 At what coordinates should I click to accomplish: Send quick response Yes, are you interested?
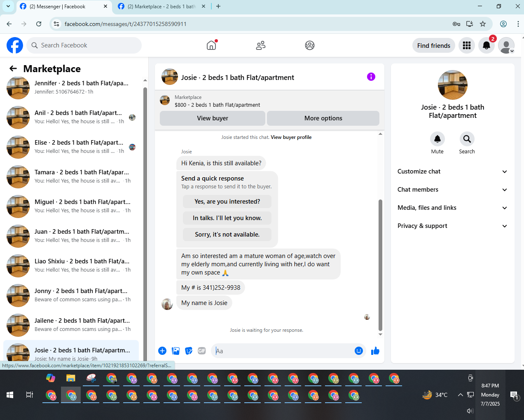[x=227, y=202]
